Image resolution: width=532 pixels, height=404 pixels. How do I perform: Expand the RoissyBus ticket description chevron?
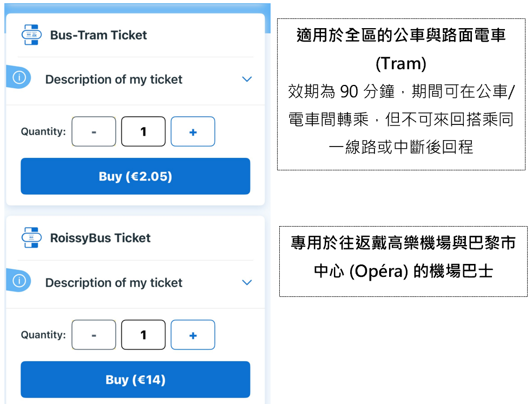[247, 282]
